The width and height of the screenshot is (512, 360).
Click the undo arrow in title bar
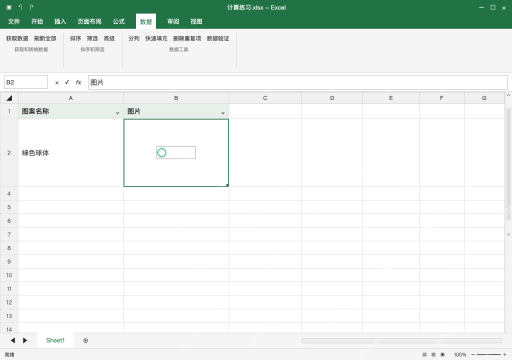tap(20, 7)
